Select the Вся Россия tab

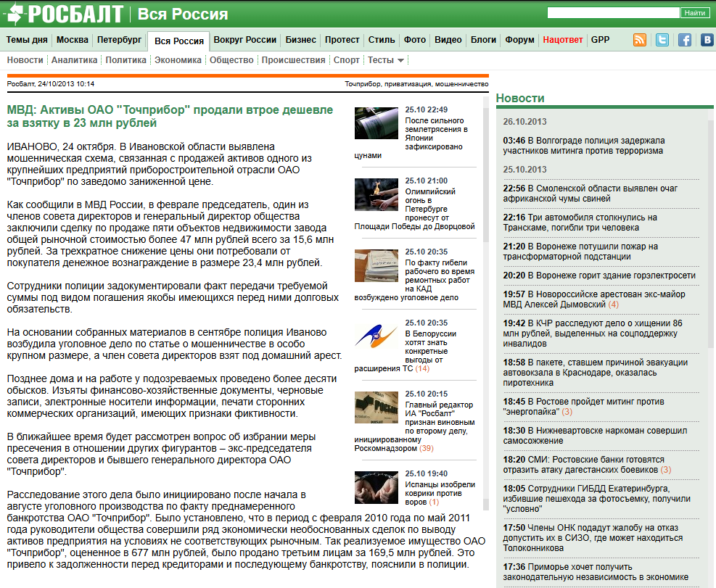click(x=179, y=41)
